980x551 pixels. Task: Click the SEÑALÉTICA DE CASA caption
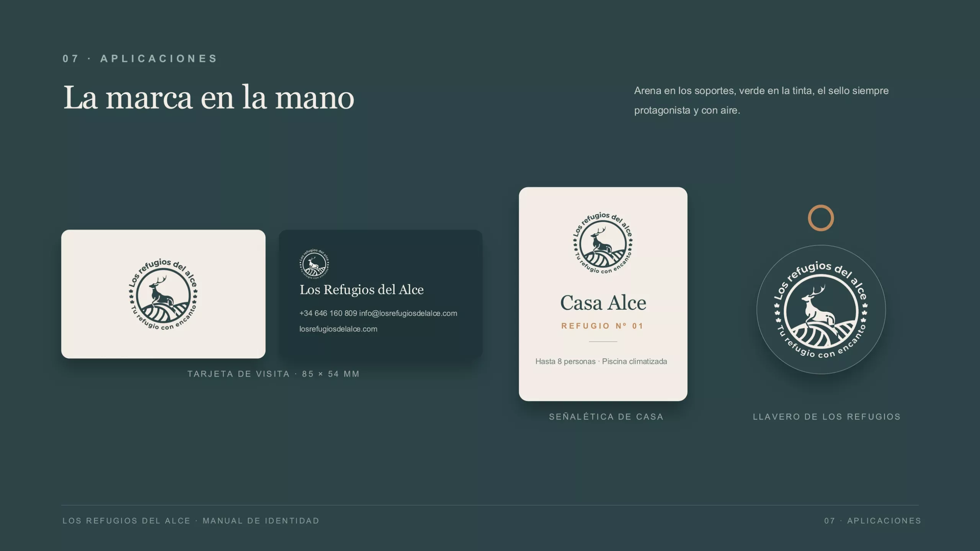606,417
